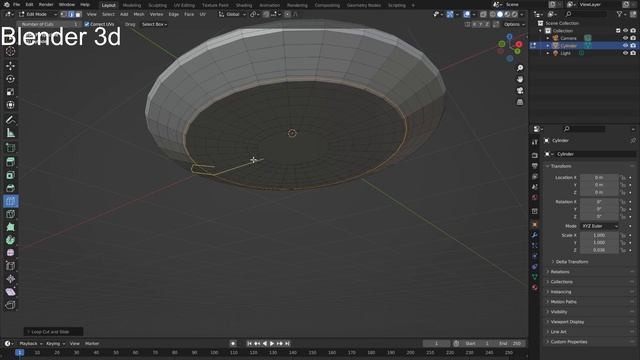The width and height of the screenshot is (640, 360).
Task: Open the Modifiers wrench tab in Properties
Action: point(535,235)
